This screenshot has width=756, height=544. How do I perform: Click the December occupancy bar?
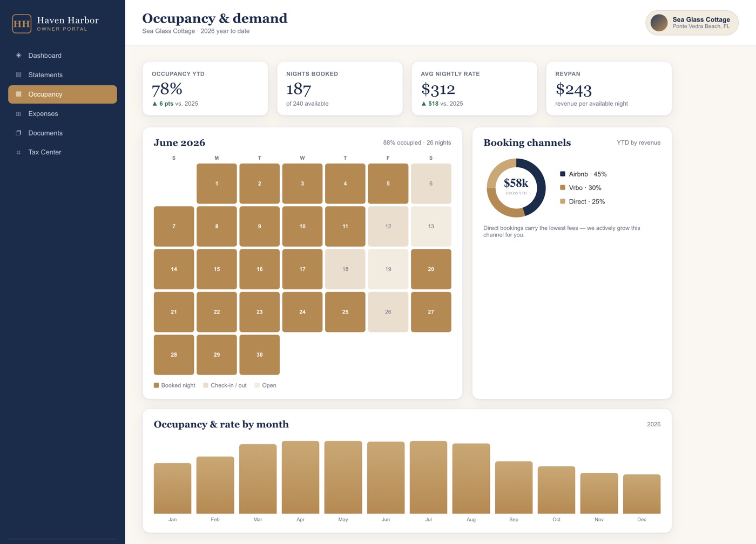[642, 494]
